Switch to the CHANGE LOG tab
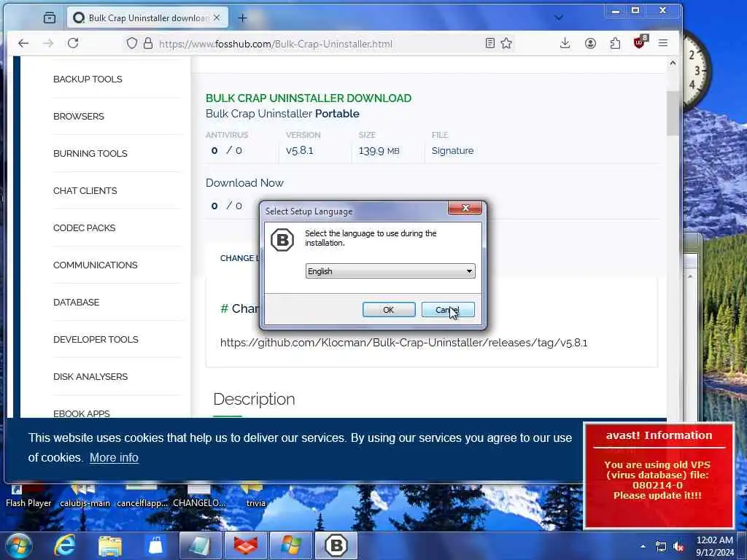The height and width of the screenshot is (560, 747). point(239,258)
